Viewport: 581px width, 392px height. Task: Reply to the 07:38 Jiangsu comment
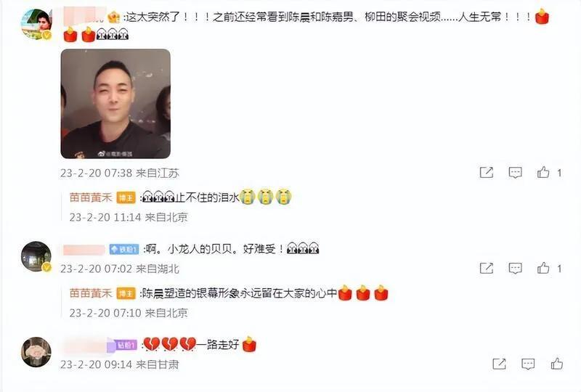point(515,172)
